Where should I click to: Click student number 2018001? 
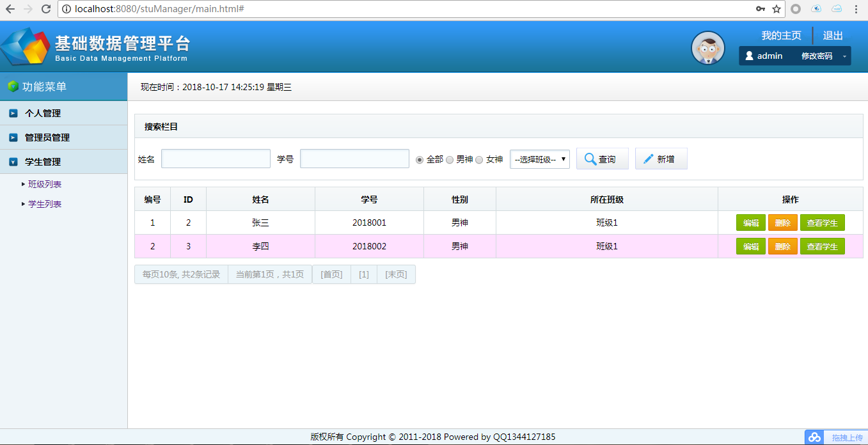369,222
